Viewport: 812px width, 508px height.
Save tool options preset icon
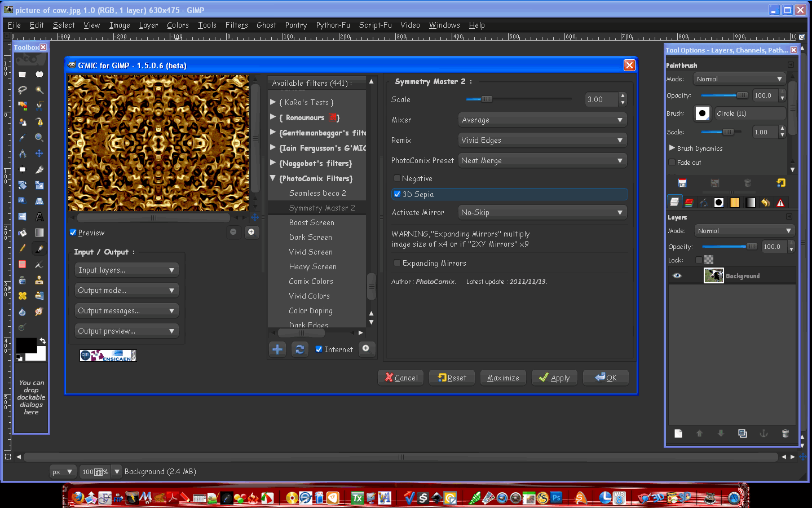pyautogui.click(x=682, y=183)
